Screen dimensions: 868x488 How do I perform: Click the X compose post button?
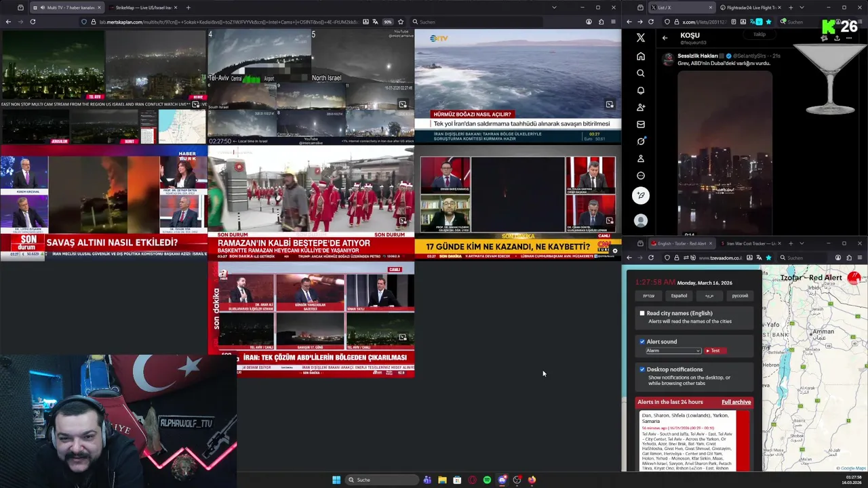(641, 196)
